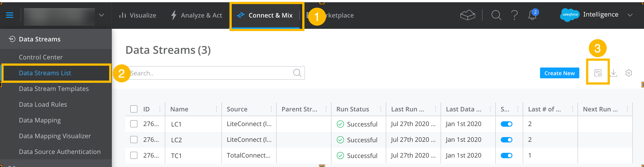Image resolution: width=644 pixels, height=167 pixels.
Task: Open the Last # of column options
Action: click(573, 109)
